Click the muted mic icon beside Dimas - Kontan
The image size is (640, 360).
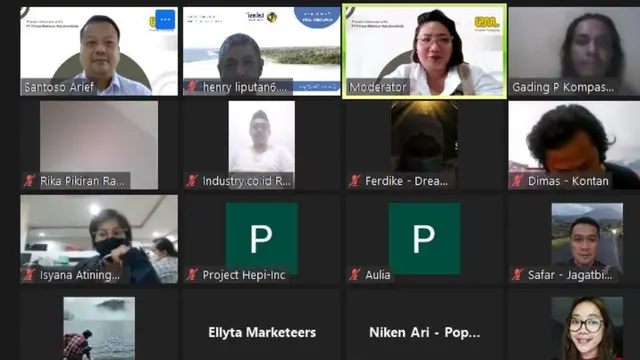[517, 180]
